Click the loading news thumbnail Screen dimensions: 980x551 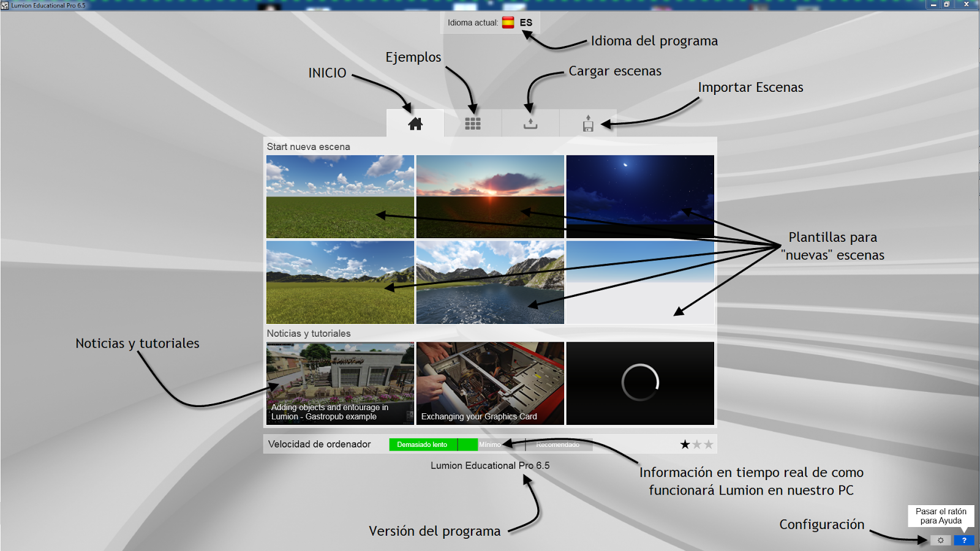click(640, 383)
